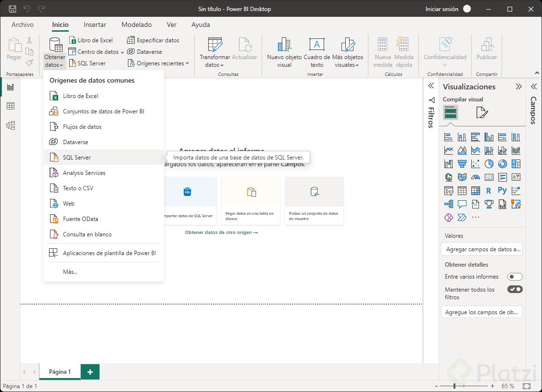
Task: Collapse the ribbon with caret
Action: click(x=537, y=73)
